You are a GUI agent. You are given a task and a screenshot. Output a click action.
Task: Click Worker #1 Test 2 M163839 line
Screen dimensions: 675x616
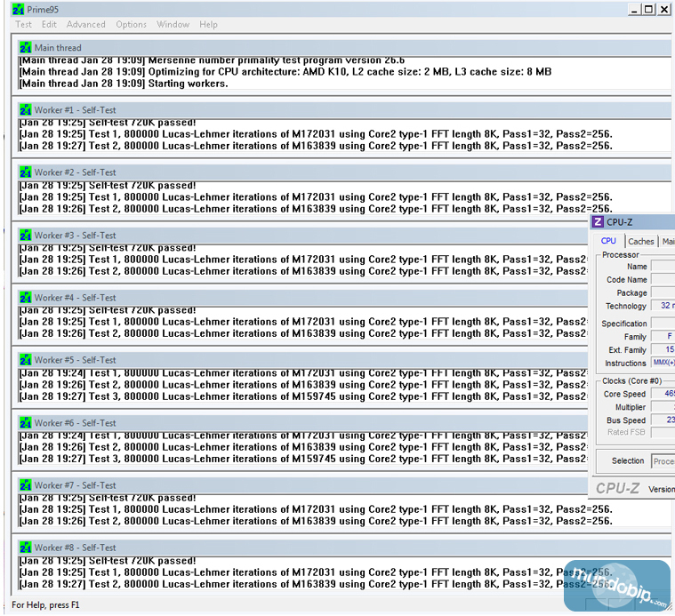pos(316,146)
